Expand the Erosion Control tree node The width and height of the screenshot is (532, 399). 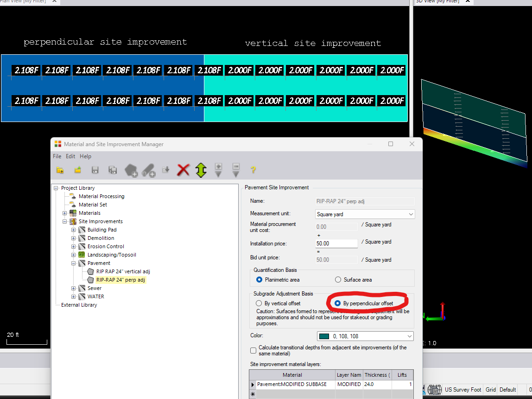click(x=74, y=246)
